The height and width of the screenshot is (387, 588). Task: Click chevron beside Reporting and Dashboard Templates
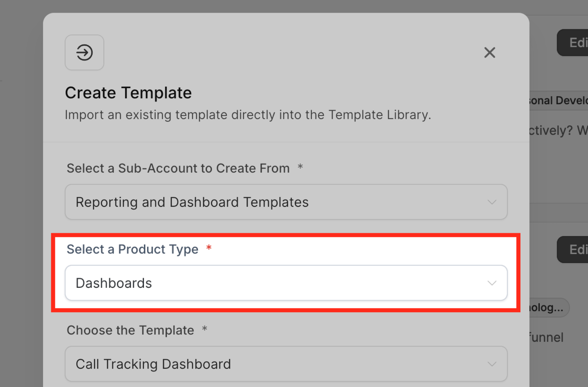tap(492, 202)
